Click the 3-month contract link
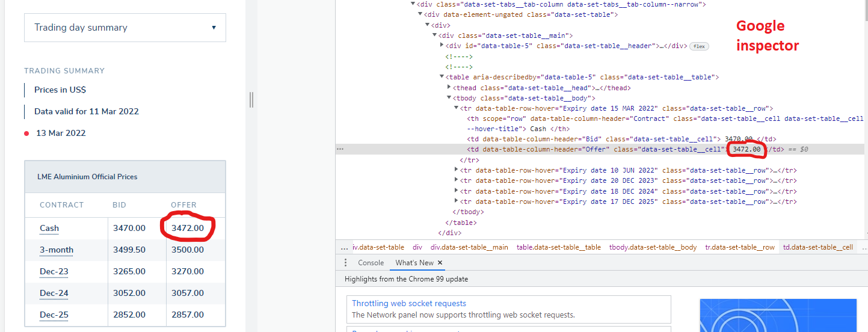868x332 pixels. (57, 250)
